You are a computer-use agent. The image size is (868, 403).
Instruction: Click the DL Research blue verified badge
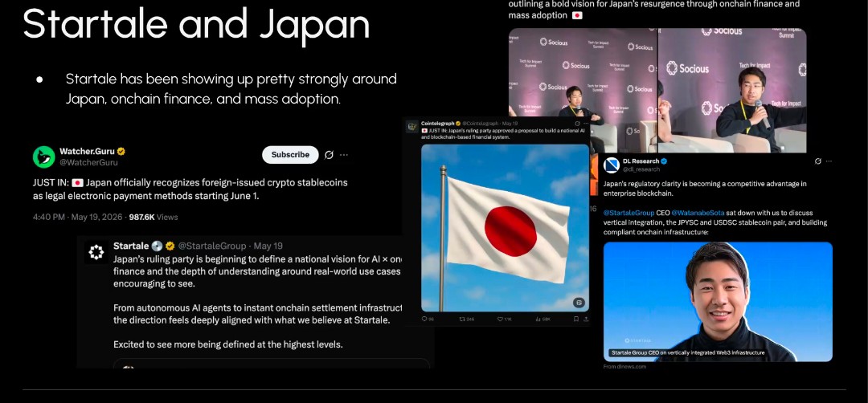[x=664, y=161]
